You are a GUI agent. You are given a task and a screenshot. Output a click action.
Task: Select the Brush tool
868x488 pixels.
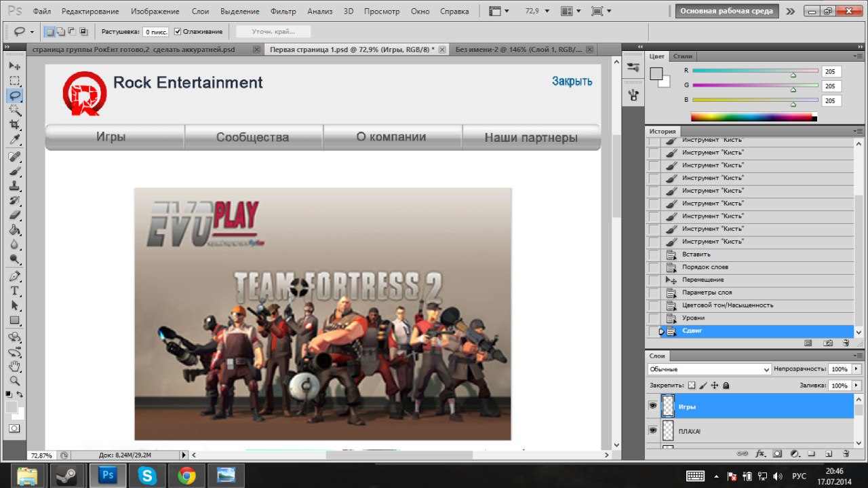click(x=14, y=172)
